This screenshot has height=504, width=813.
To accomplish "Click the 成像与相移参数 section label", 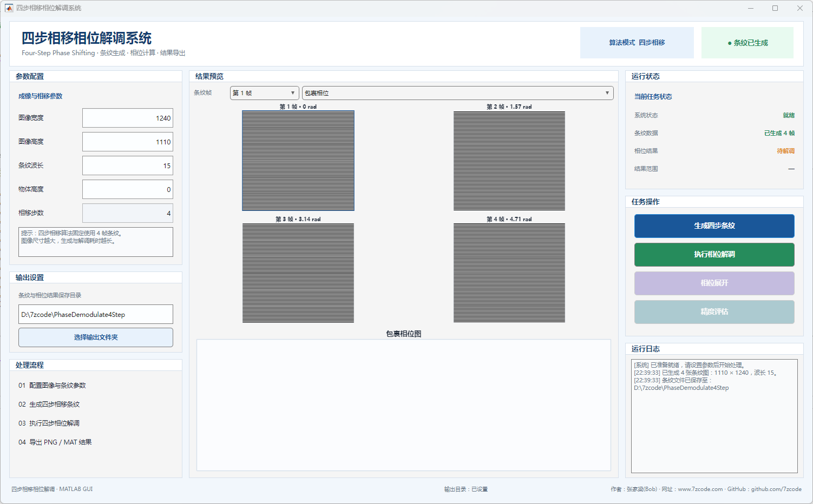I will point(41,96).
